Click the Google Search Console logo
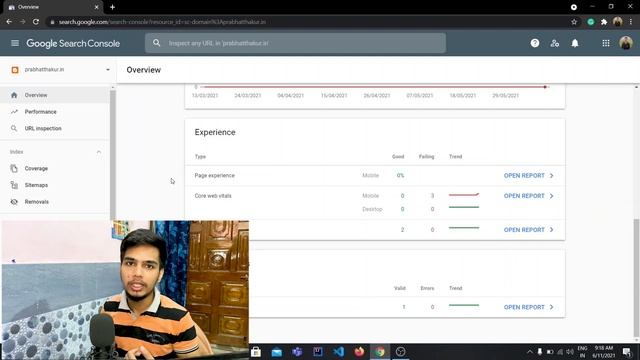Viewport: 640px width, 360px height. [73, 43]
